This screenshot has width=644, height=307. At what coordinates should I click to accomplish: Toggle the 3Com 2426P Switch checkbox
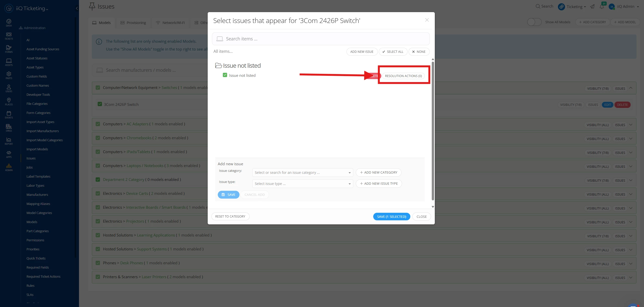[x=100, y=104]
